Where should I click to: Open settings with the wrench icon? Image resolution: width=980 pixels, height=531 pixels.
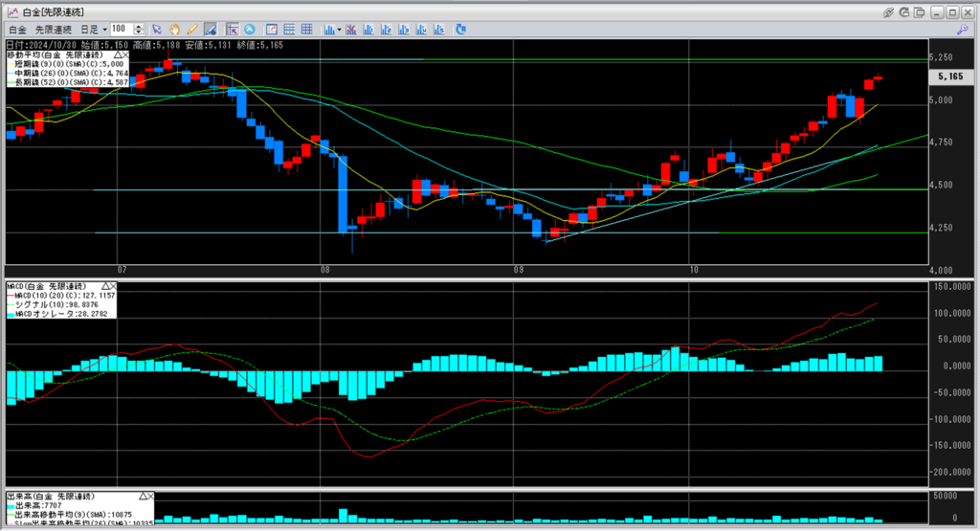(x=906, y=12)
